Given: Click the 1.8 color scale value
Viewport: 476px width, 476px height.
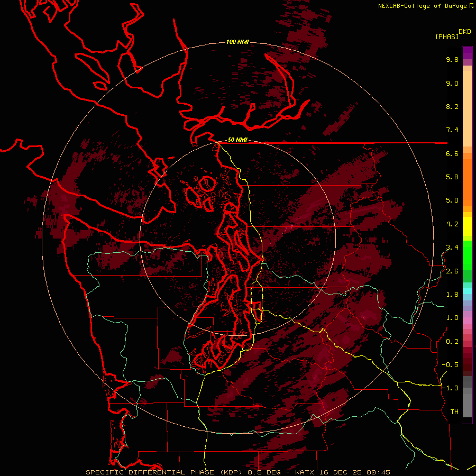Looking at the screenshot, I should [x=452, y=295].
